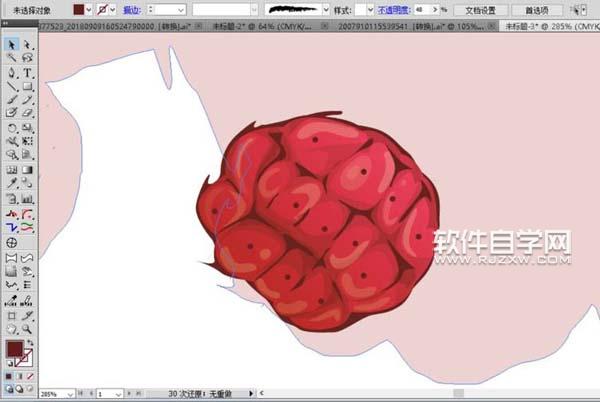Select the Hand tool
This screenshot has height=402, width=600.
click(11, 329)
